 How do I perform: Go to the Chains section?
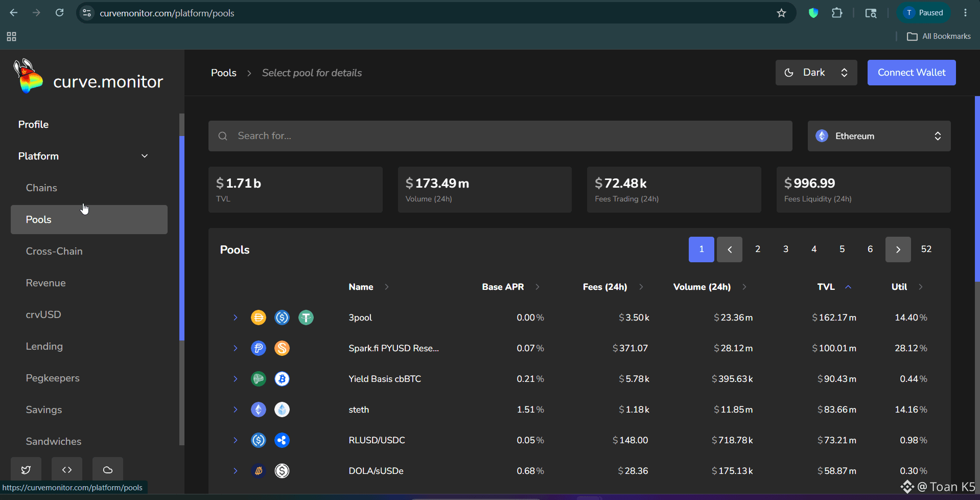(x=41, y=188)
